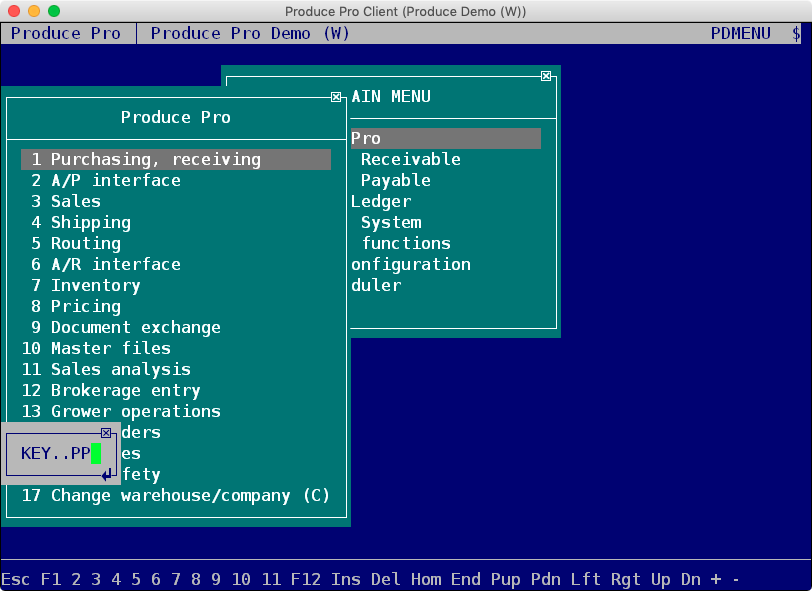Click the enter arrow icon in KEY popup
Screen dimensions: 812x591
pyautogui.click(x=107, y=474)
